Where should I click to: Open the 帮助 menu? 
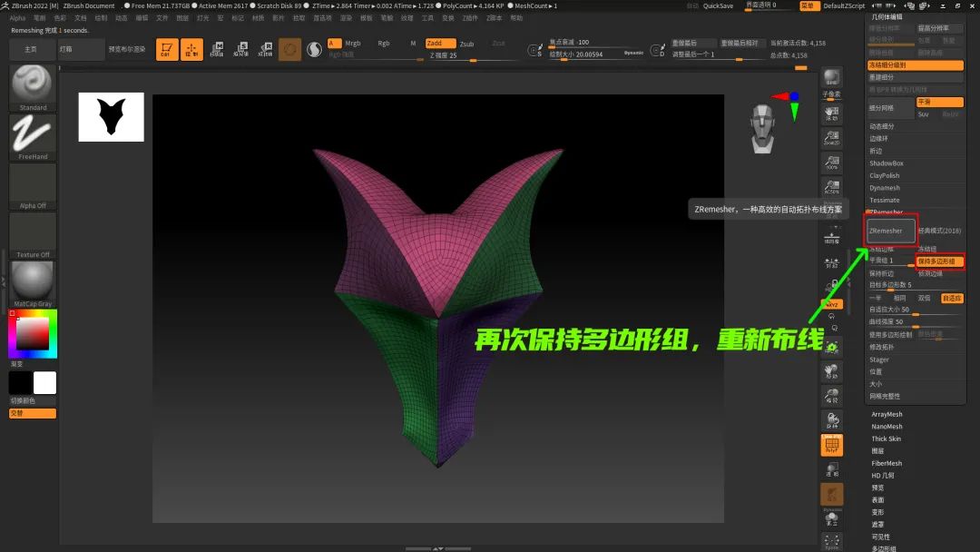(516, 18)
